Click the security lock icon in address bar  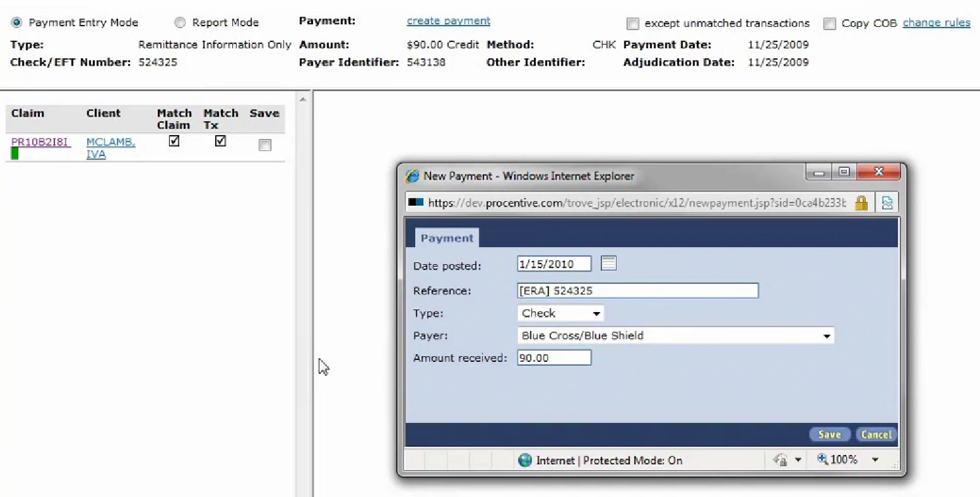coord(861,203)
